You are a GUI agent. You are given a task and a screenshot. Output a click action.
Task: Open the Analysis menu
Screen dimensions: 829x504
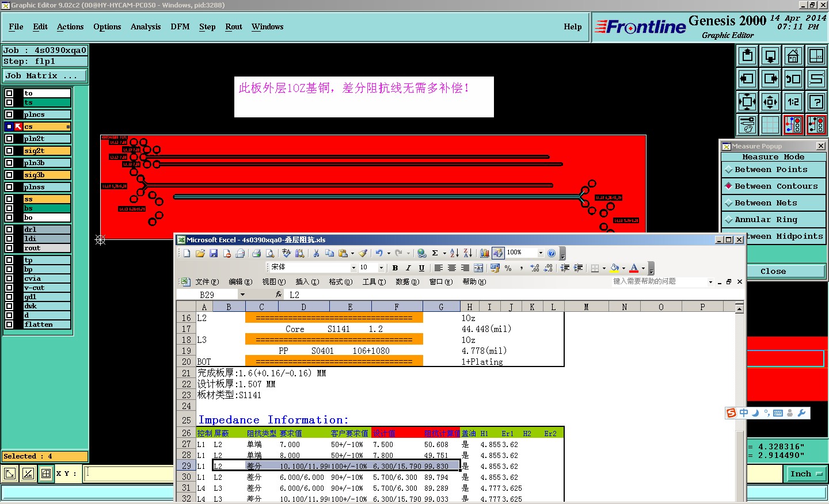pyautogui.click(x=146, y=27)
